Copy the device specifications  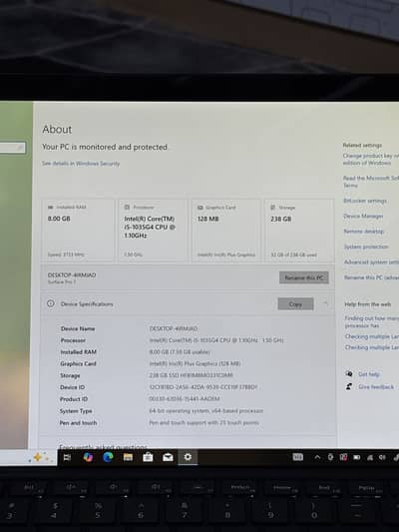295,304
